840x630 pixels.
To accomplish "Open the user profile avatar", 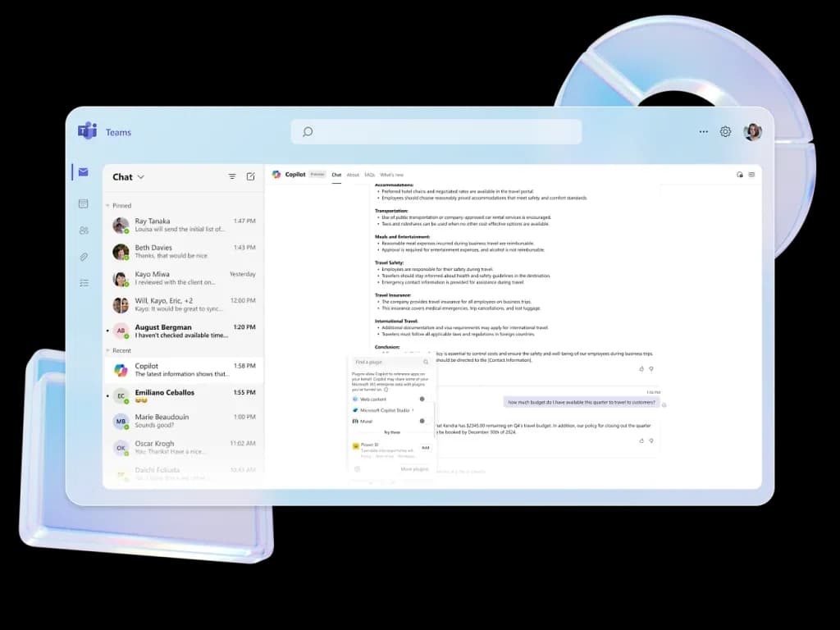I will click(x=753, y=131).
